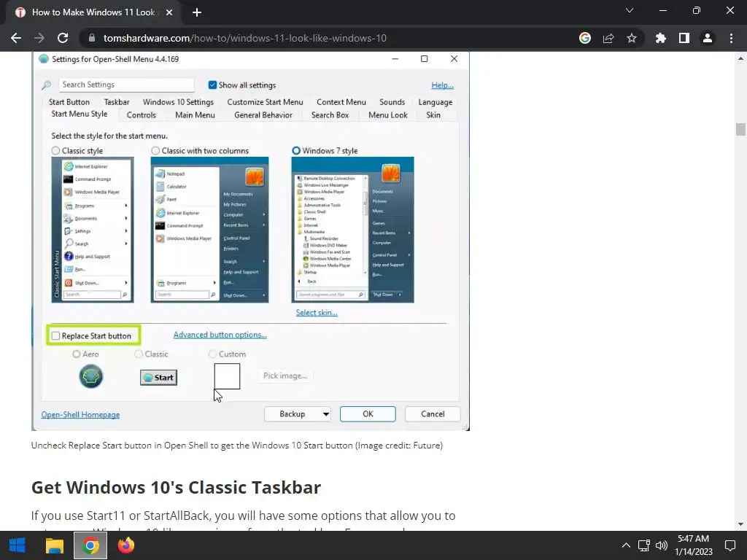Open the notification center icon

point(729,545)
